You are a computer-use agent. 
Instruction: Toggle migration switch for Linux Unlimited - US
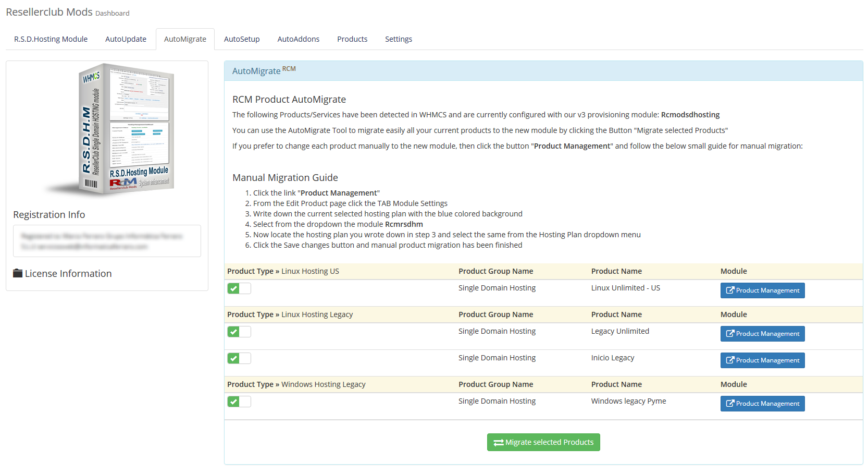tap(239, 288)
